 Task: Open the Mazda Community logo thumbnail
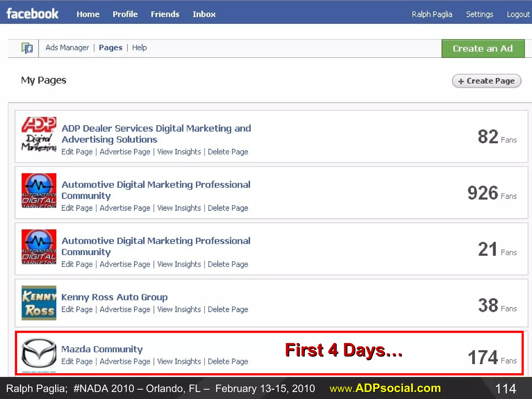click(x=39, y=353)
